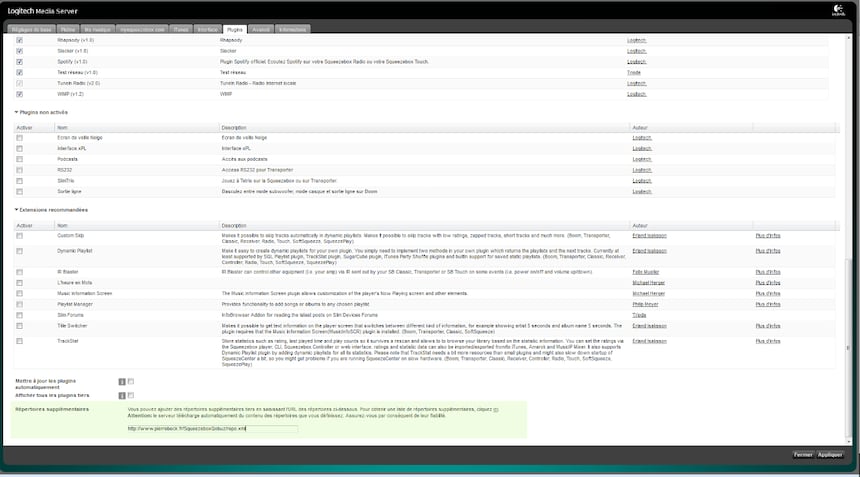Click Logitech author link in Spotify row
This screenshot has width=860, height=477.
636,62
